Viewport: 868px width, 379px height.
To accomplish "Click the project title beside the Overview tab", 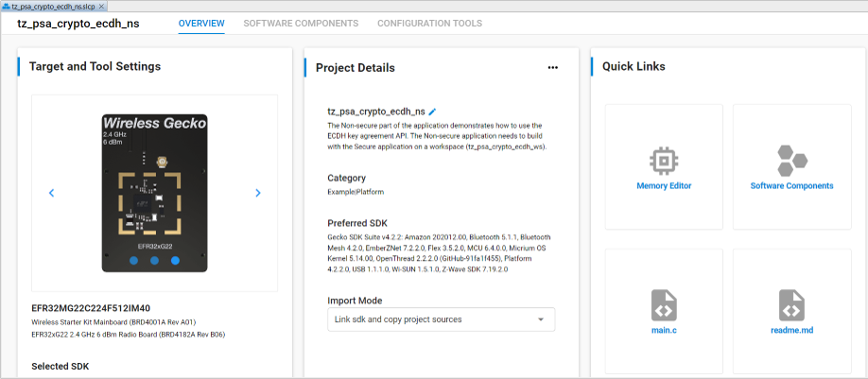I will [78, 24].
